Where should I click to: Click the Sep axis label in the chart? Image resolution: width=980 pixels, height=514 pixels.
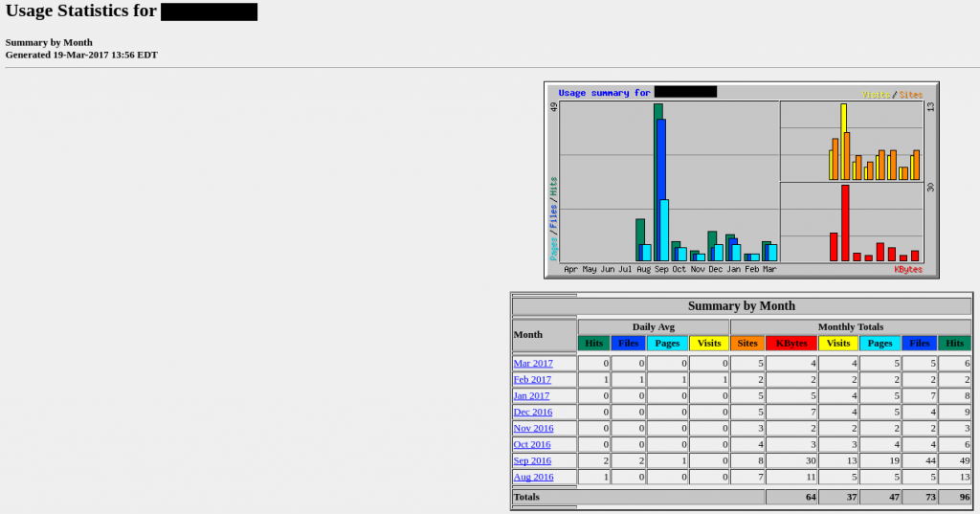[660, 270]
